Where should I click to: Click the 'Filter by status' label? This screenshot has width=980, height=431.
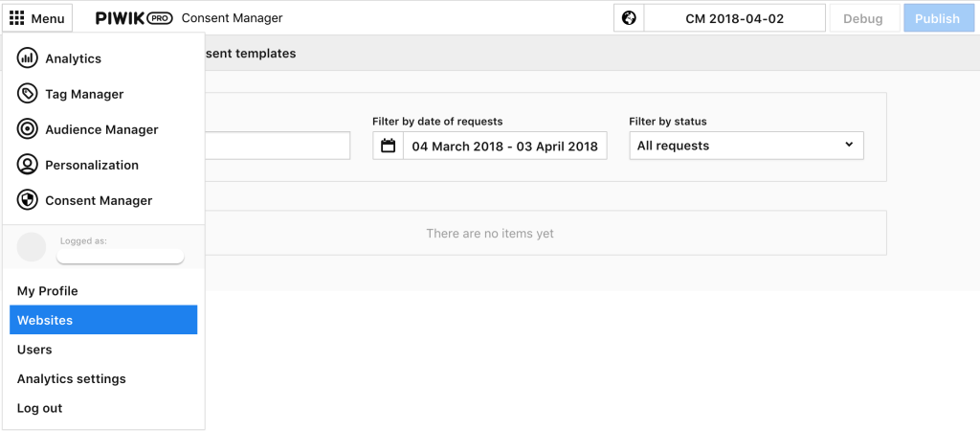click(668, 122)
